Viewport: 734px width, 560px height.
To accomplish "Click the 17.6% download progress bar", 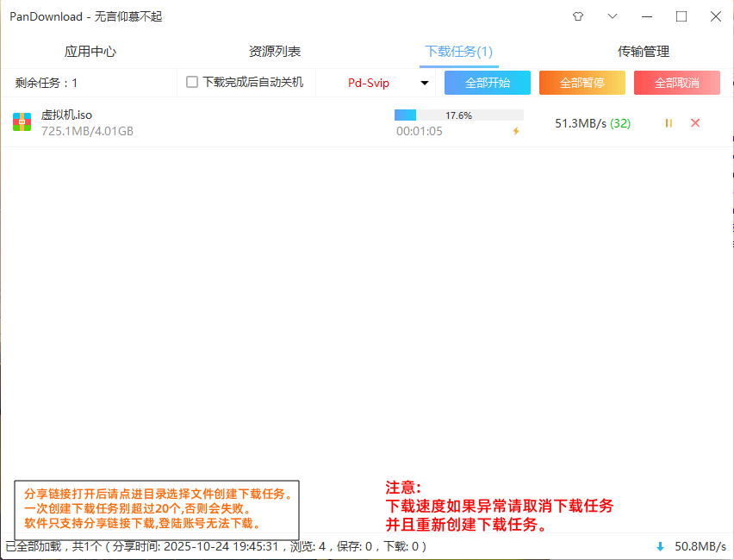I will (x=458, y=115).
